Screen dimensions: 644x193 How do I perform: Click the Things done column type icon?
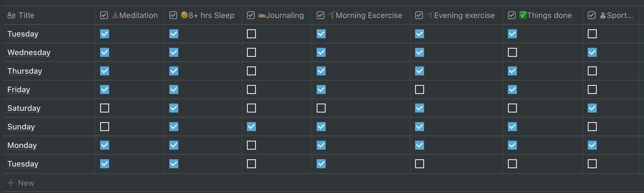[x=512, y=15]
